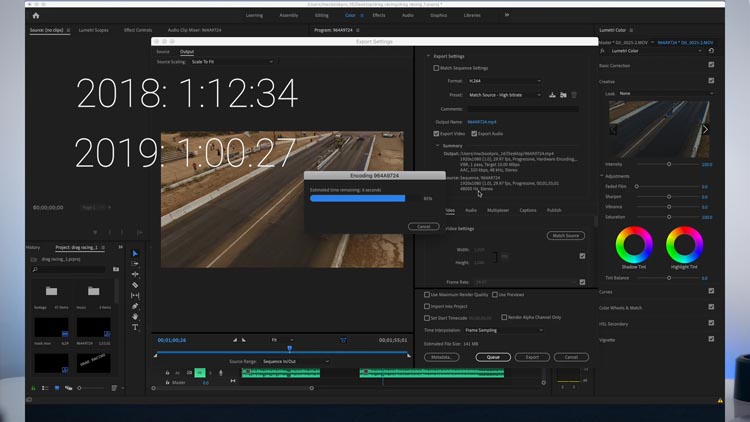Cancel the encoding progress dialog
The width and height of the screenshot is (750, 422).
coord(423,226)
